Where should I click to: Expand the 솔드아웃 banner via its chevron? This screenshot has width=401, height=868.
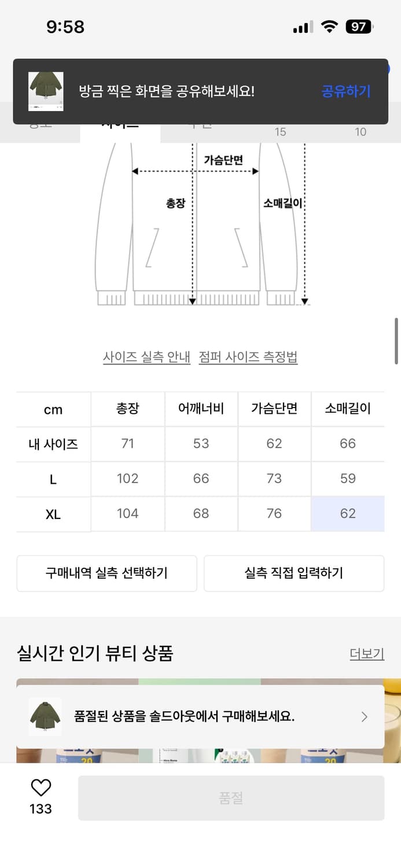pos(365,716)
